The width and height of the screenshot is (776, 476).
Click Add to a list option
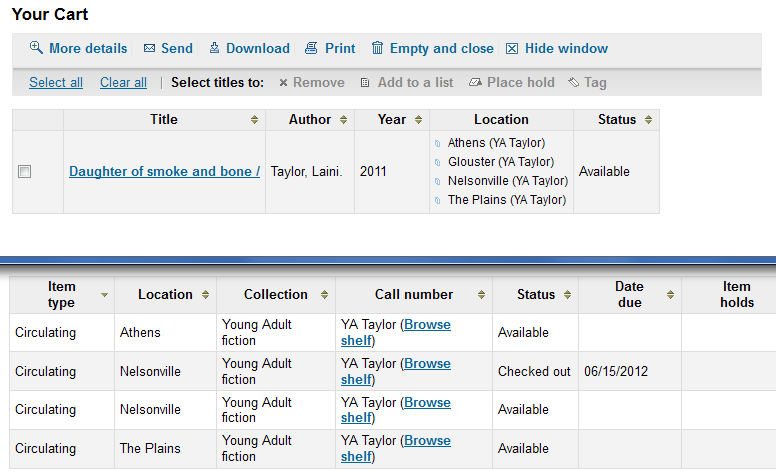click(406, 83)
